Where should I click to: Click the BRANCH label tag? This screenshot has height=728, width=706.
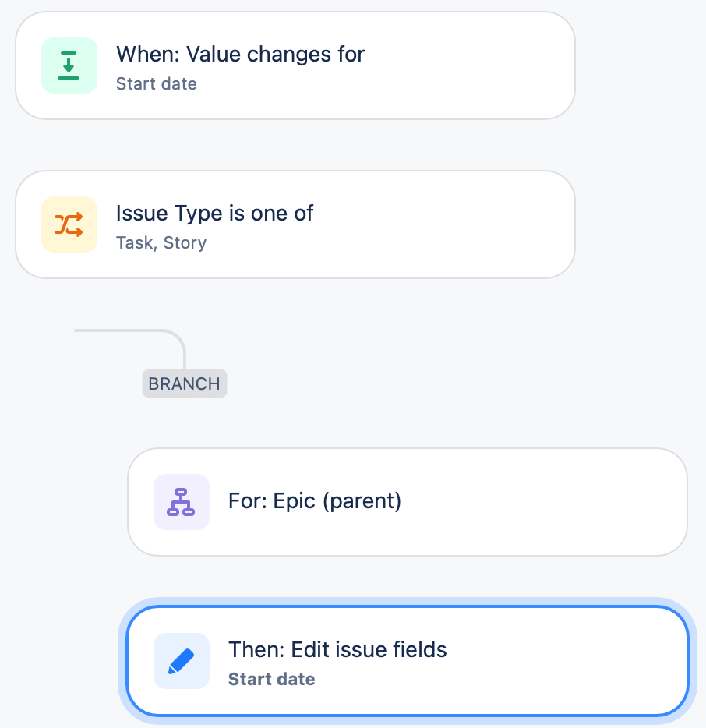[184, 383]
